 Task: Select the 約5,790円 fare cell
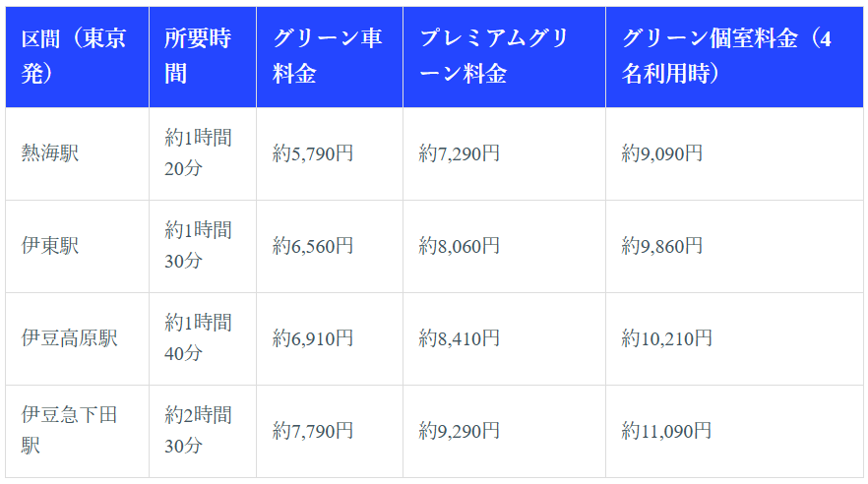[313, 153]
